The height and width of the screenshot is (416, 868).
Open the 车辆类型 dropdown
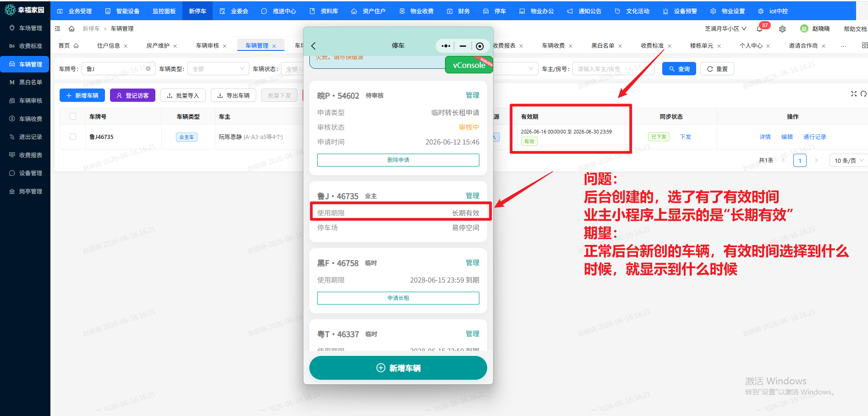click(218, 69)
